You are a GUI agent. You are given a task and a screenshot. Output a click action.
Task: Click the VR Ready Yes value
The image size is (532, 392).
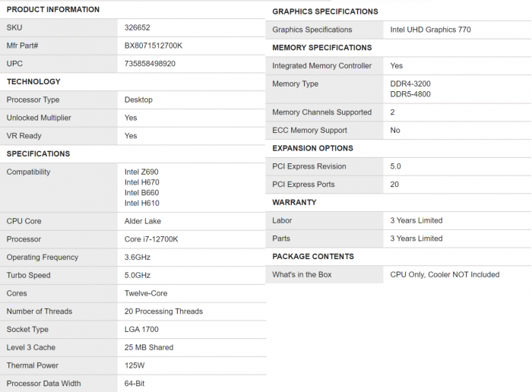click(131, 136)
